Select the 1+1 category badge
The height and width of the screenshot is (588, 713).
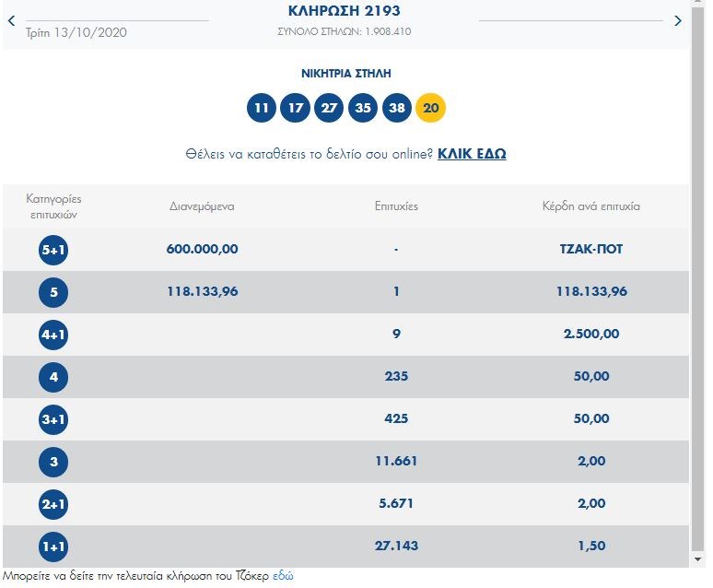(x=53, y=547)
